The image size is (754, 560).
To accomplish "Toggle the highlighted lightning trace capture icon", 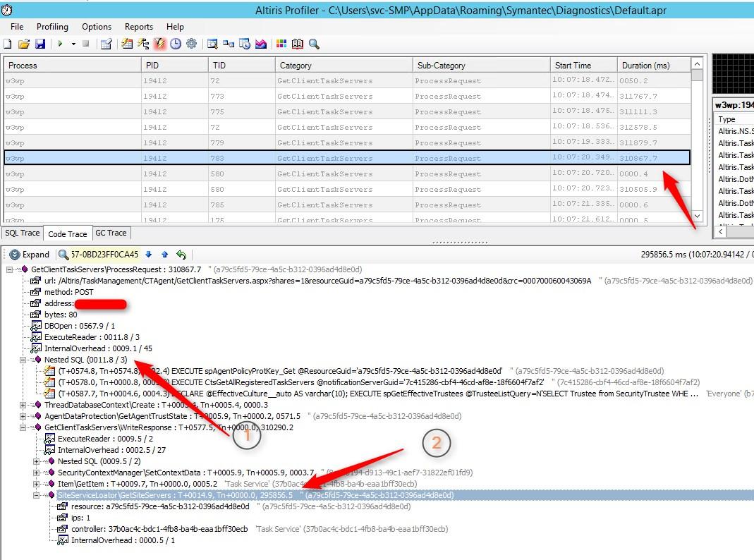I will coord(160,44).
